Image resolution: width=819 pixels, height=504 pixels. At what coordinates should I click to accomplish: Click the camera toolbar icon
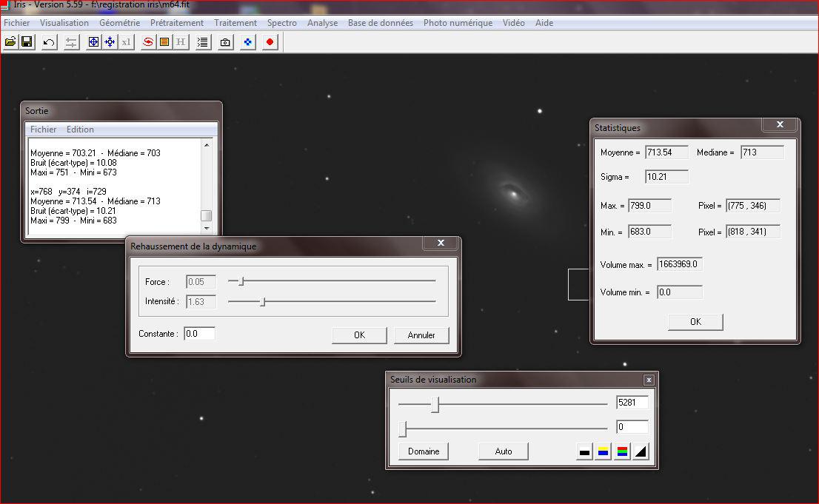(x=225, y=42)
